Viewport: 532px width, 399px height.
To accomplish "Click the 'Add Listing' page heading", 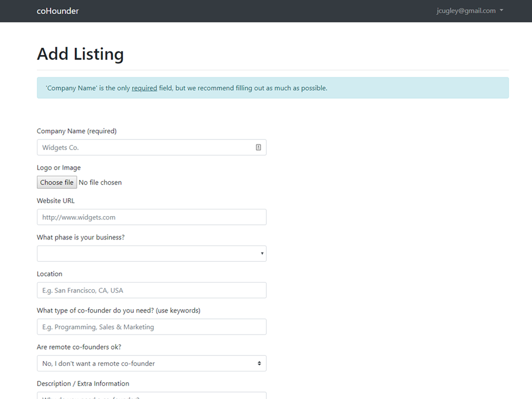I will (x=80, y=54).
